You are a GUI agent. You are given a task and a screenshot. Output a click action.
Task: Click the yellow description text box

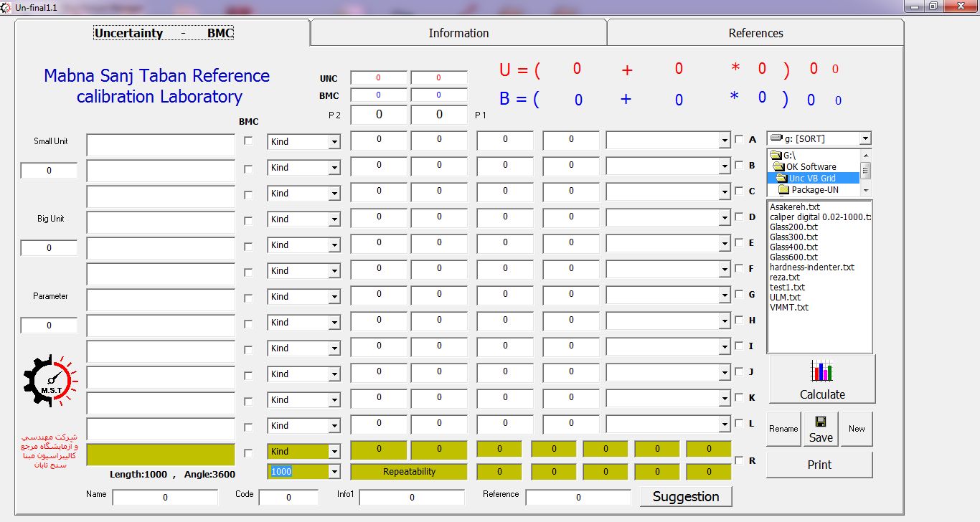pyautogui.click(x=161, y=455)
